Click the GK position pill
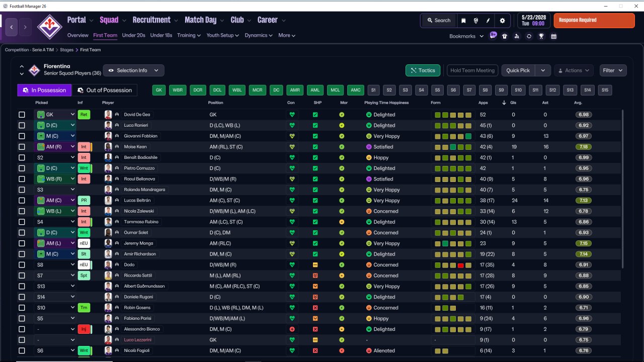The image size is (644, 362). pyautogui.click(x=159, y=90)
